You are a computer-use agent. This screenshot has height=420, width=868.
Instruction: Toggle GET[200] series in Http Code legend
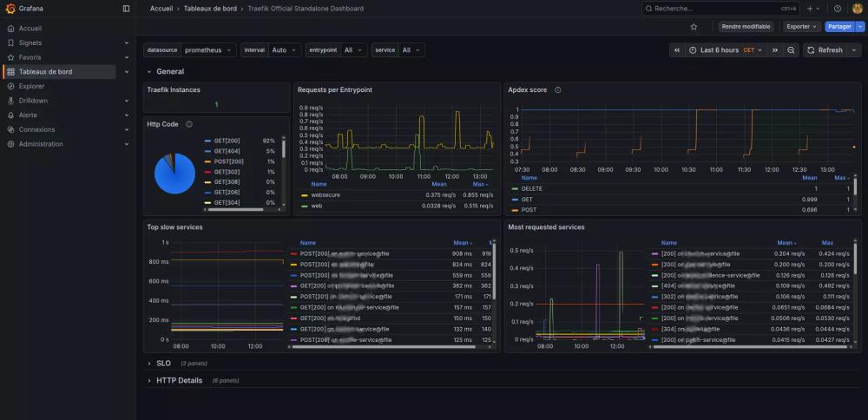pyautogui.click(x=227, y=140)
